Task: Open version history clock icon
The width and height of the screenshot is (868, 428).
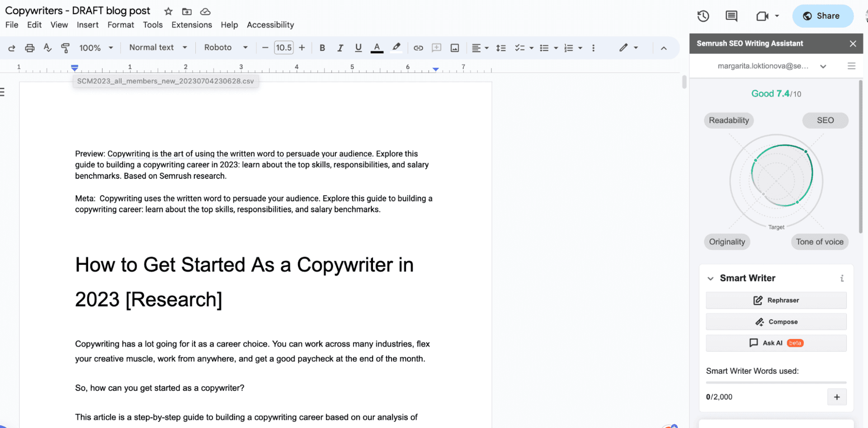Action: [703, 16]
